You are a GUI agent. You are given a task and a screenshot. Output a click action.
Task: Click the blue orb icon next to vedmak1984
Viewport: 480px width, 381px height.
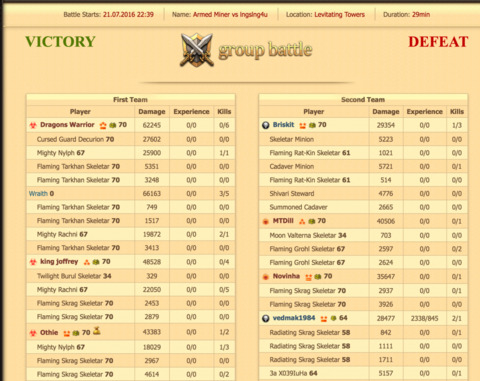coord(266,318)
